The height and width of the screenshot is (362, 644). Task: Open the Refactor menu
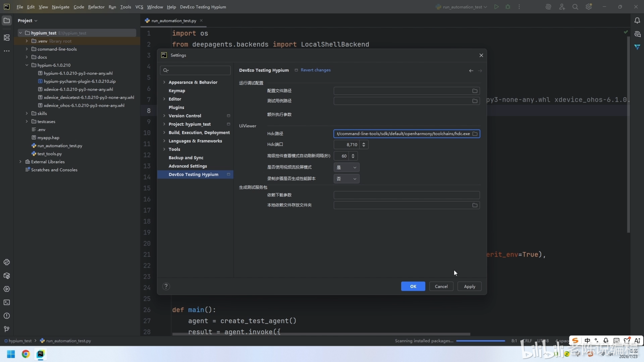click(96, 7)
